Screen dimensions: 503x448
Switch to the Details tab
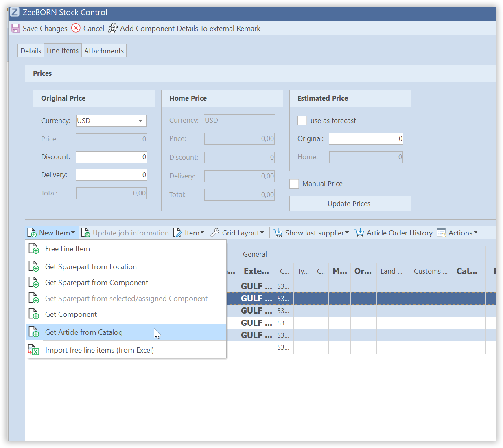pyautogui.click(x=31, y=51)
